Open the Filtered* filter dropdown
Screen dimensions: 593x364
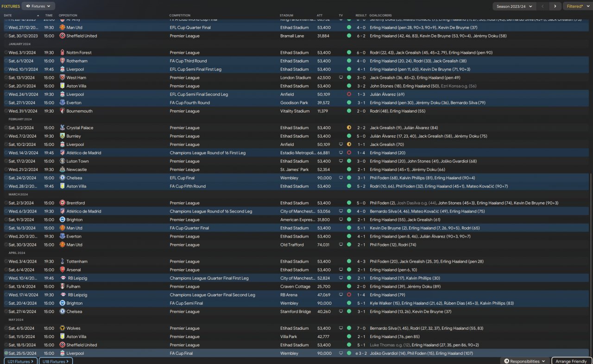click(x=577, y=6)
